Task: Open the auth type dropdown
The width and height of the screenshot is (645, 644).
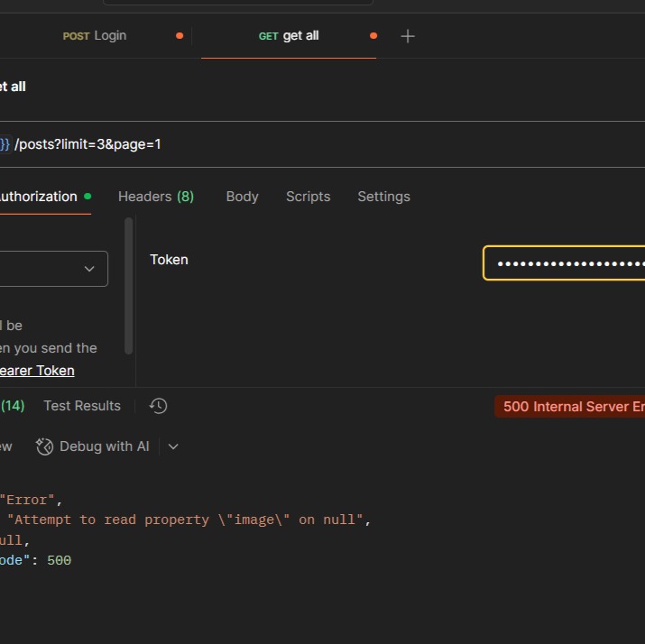Action: [54, 269]
